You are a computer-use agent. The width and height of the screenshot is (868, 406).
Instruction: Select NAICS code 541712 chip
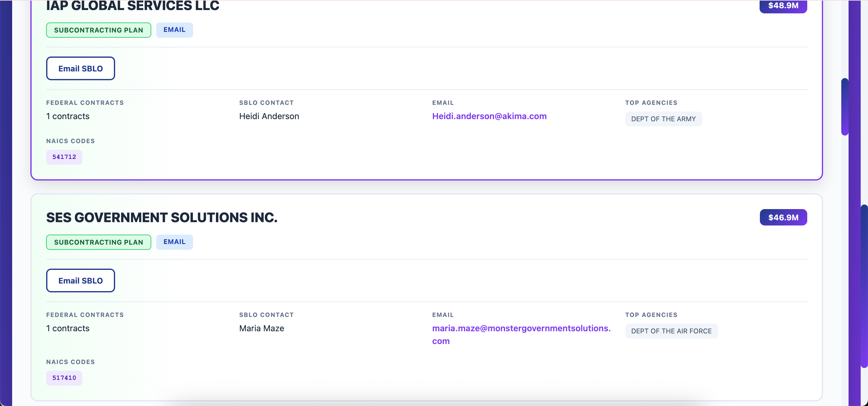(64, 157)
